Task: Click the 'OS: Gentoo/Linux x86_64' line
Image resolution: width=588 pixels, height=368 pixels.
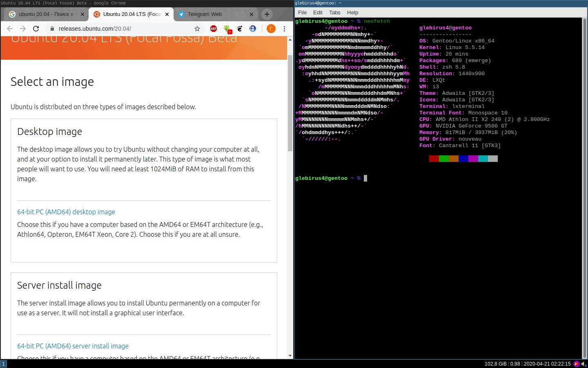Action: (457, 41)
